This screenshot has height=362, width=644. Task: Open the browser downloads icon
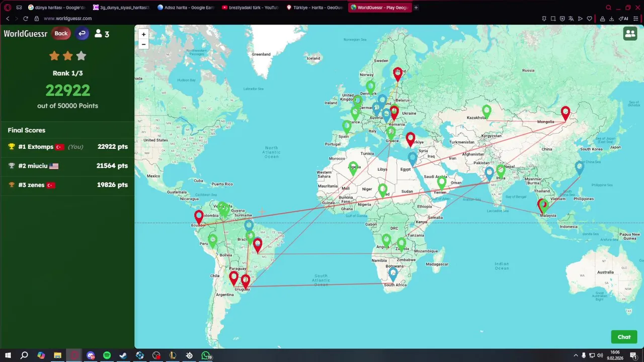(611, 19)
